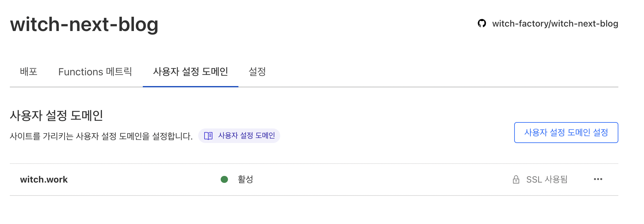Viewport: 644px width, 224px height.
Task: Open the three-dot menu for witch.work
Action: [x=598, y=179]
